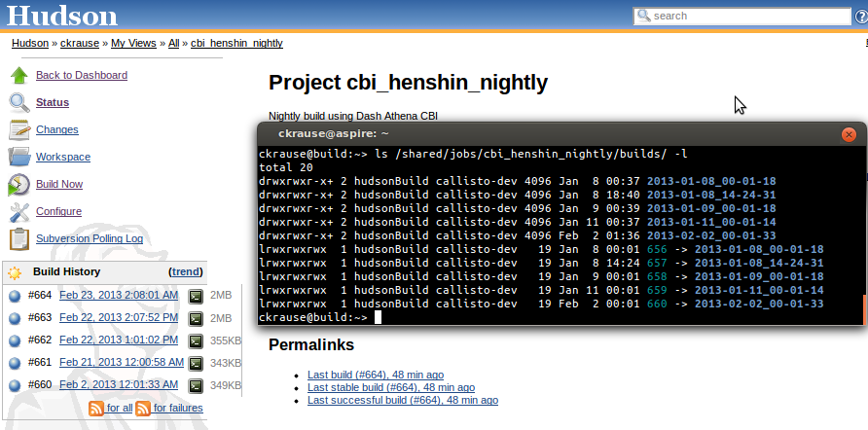Click the Build History sun icon
Screen dimensions: 868x430
click(x=15, y=272)
